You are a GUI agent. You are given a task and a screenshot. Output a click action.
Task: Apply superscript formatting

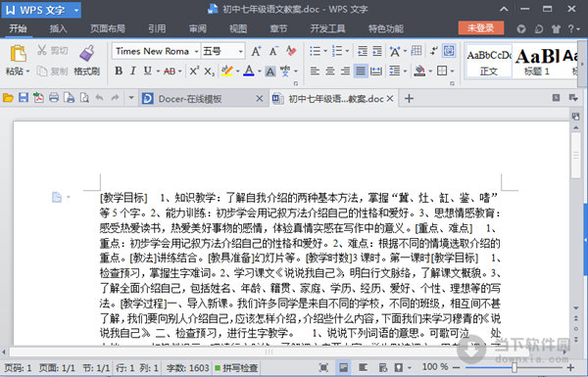194,71
